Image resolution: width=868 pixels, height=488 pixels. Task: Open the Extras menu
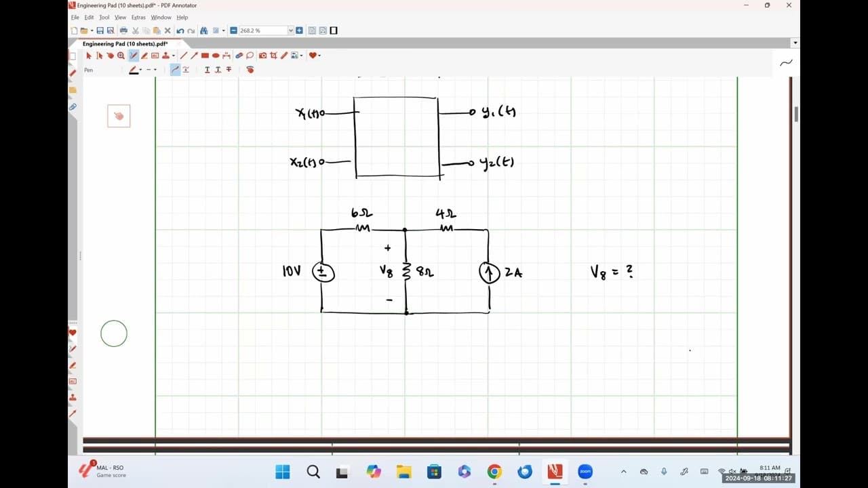pos(138,17)
